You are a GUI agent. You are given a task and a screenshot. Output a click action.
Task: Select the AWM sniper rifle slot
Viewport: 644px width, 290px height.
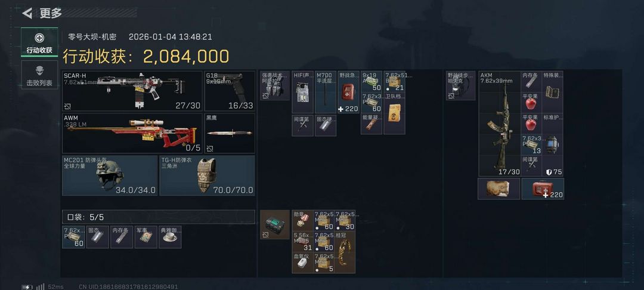pyautogui.click(x=132, y=134)
